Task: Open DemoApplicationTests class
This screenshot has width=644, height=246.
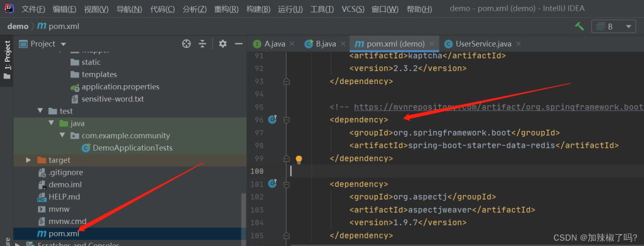Action: [127, 147]
